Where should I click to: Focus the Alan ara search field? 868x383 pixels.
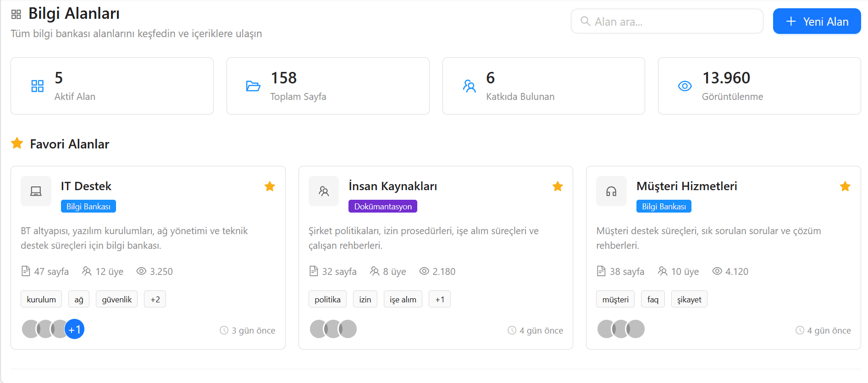pos(667,21)
